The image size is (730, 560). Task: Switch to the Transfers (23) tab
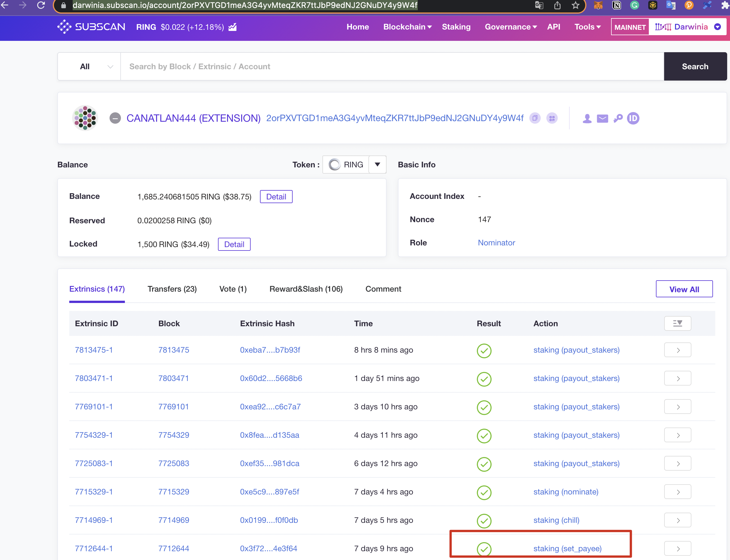tap(172, 289)
